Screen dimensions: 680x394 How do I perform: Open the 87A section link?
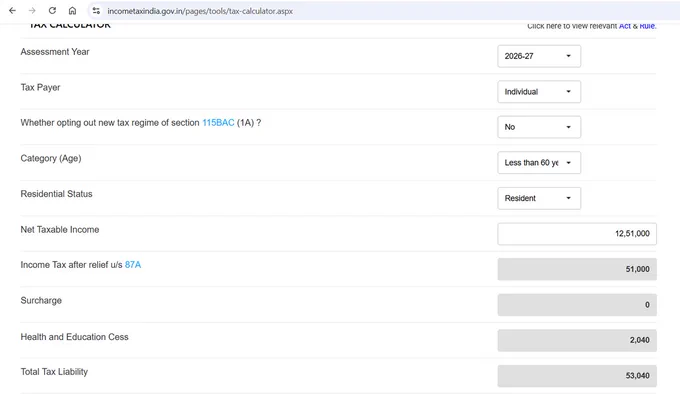tap(133, 265)
